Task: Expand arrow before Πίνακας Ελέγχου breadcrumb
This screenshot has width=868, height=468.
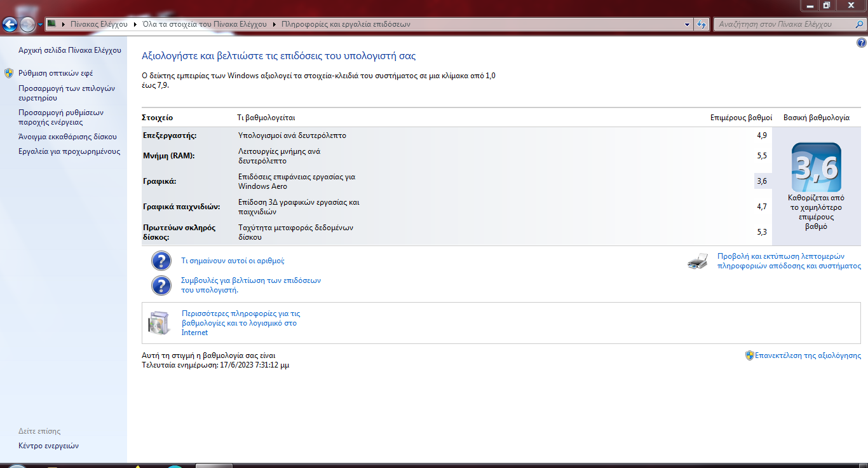Action: 64,24
